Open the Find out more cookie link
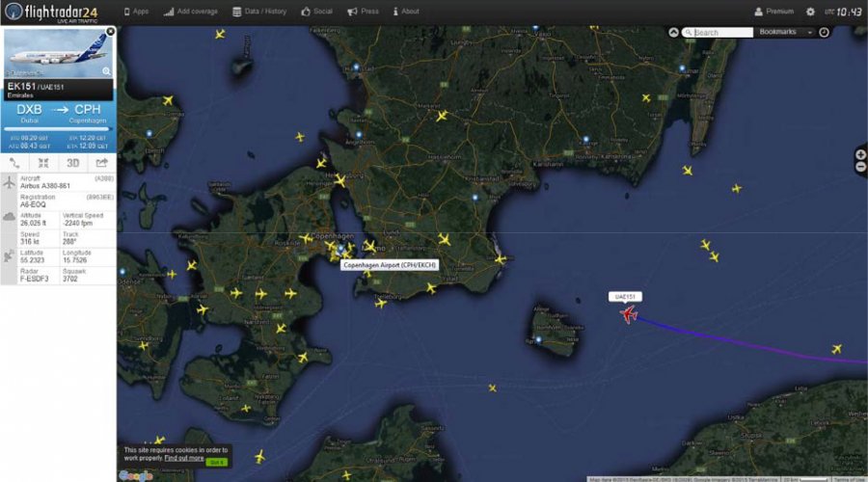868x482 pixels. point(184,458)
